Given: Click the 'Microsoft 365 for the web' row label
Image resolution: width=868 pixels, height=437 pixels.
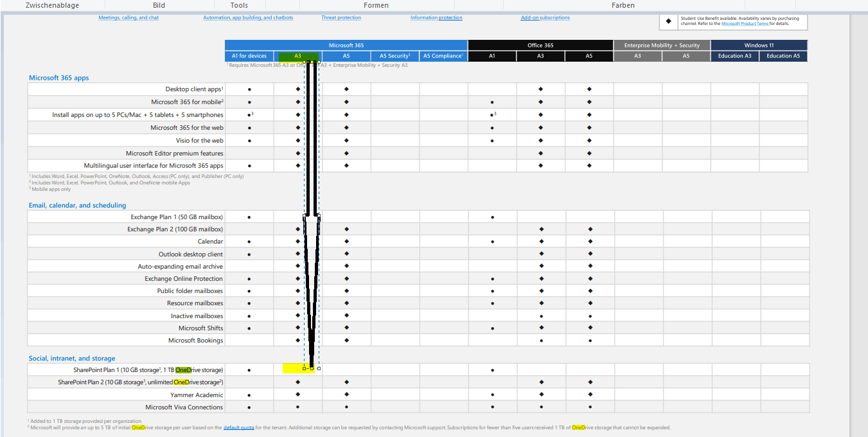Looking at the screenshot, I should 187,128.
